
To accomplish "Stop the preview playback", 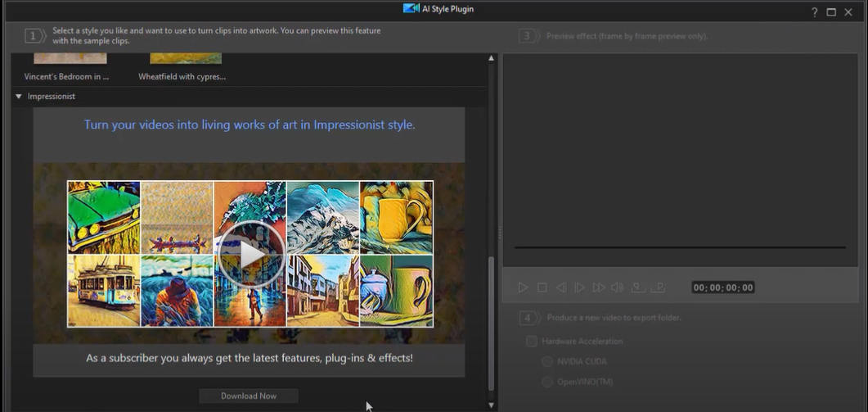I will click(x=542, y=287).
